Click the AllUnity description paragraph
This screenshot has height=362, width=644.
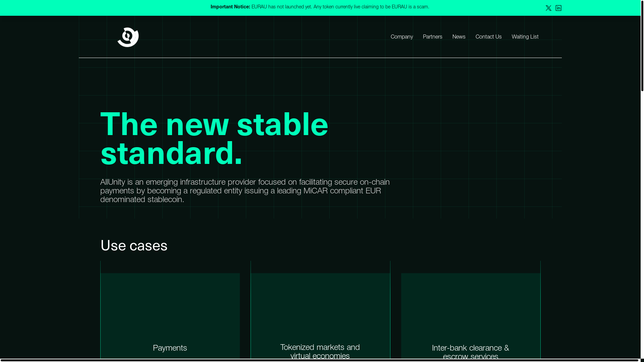click(x=245, y=191)
